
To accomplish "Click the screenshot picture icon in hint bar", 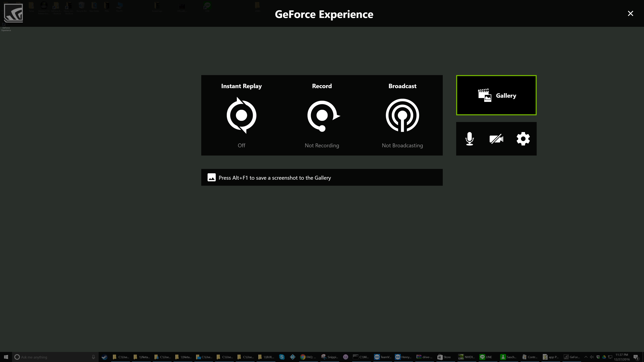I will (x=211, y=177).
